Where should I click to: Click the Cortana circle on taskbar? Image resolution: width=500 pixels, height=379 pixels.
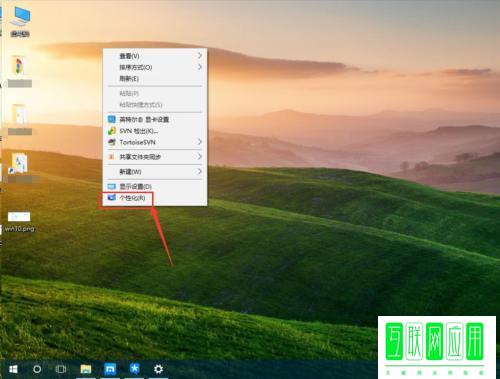[x=37, y=369]
